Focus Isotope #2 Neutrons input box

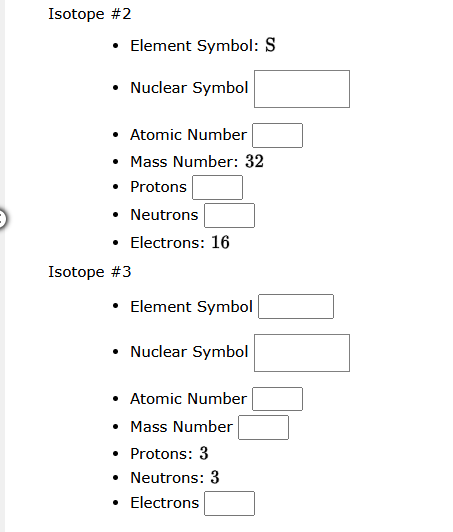tap(229, 215)
